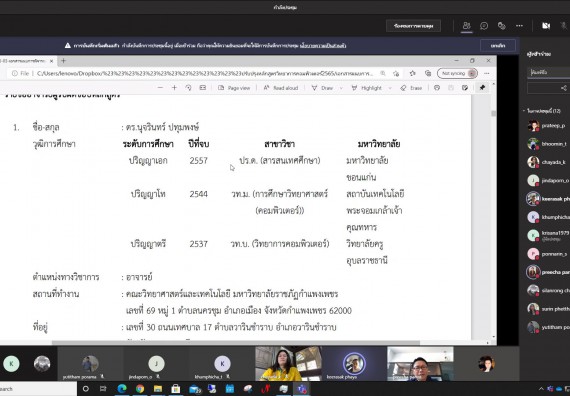Click the warning icon on recording banner
Viewport: 570px width, 396px height.
[68, 45]
